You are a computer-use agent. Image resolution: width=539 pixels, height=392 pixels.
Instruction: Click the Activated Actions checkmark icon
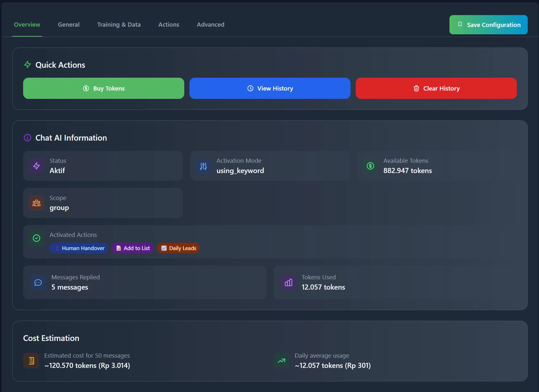click(x=37, y=238)
